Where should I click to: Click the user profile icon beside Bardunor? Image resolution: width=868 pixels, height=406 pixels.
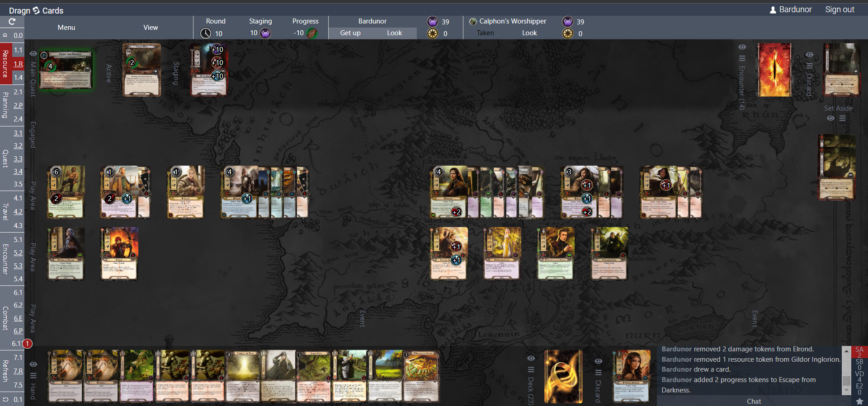(x=773, y=9)
